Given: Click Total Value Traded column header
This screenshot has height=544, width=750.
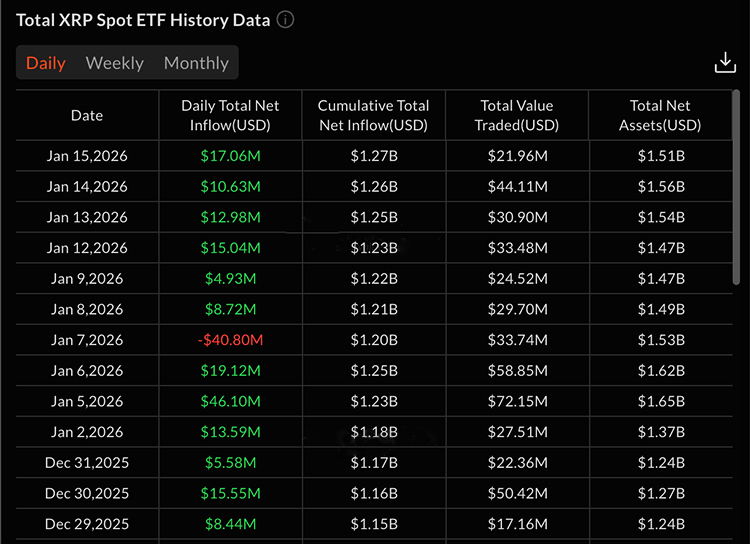Looking at the screenshot, I should coord(516,115).
